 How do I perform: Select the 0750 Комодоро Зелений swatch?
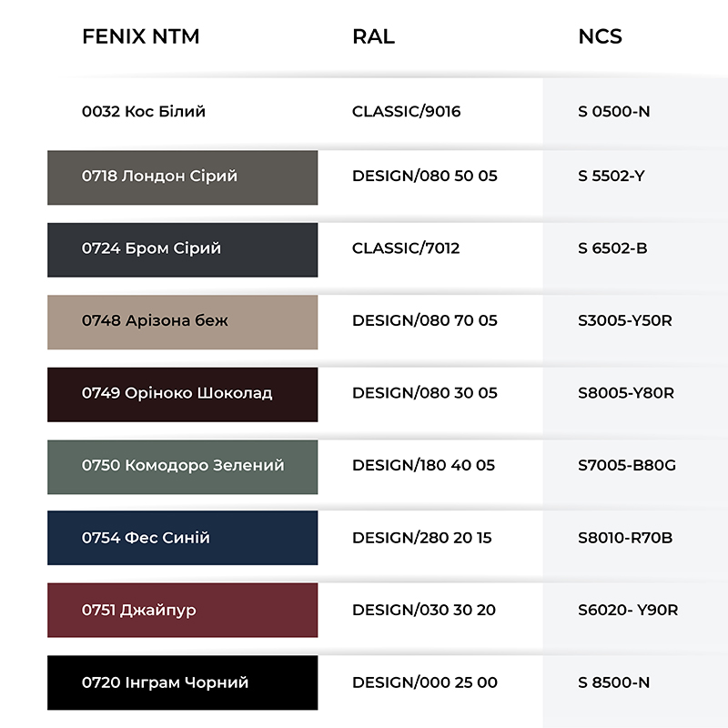point(183,467)
